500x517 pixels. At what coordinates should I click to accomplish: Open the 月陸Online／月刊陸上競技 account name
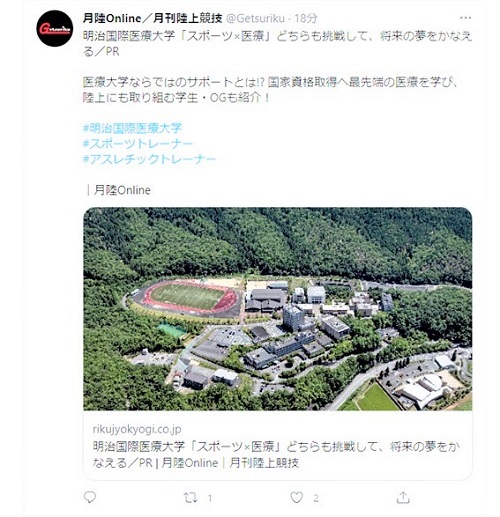tap(153, 18)
